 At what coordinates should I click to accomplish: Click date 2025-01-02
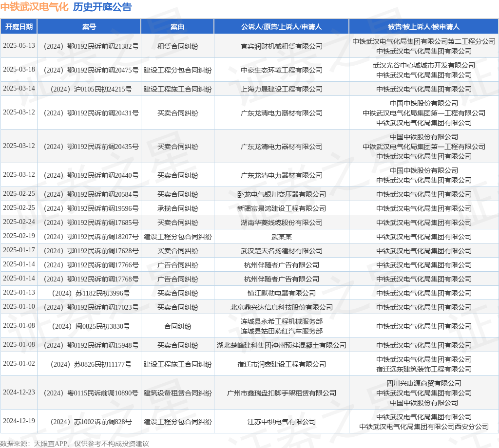(x=19, y=364)
